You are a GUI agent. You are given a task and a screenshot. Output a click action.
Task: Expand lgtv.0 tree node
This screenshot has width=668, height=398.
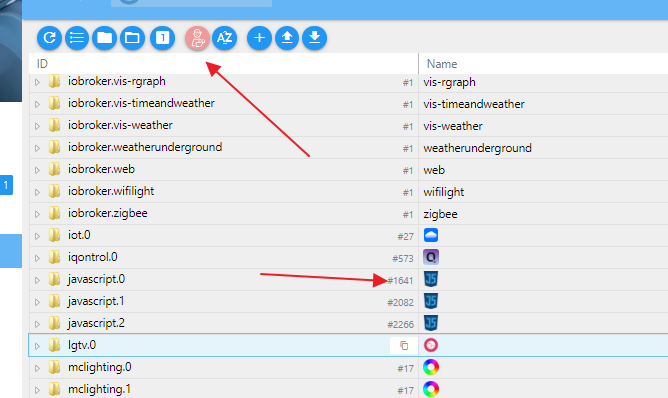pyautogui.click(x=37, y=346)
